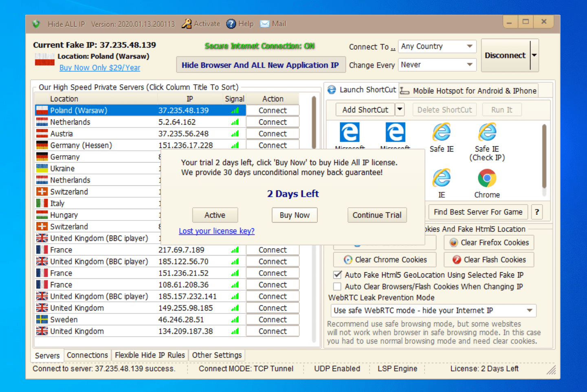The height and width of the screenshot is (392, 587).
Task: Open Mobile Hotspot for Android & iPhone tab
Action: 468,91
